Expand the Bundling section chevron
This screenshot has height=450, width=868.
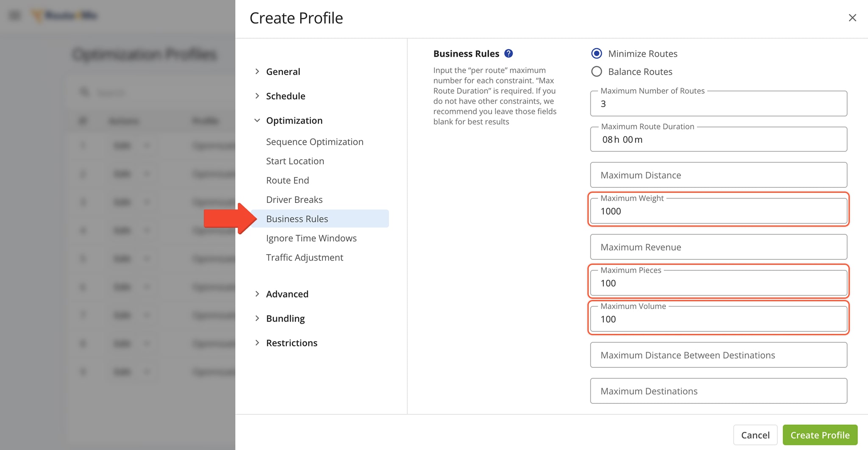[257, 318]
